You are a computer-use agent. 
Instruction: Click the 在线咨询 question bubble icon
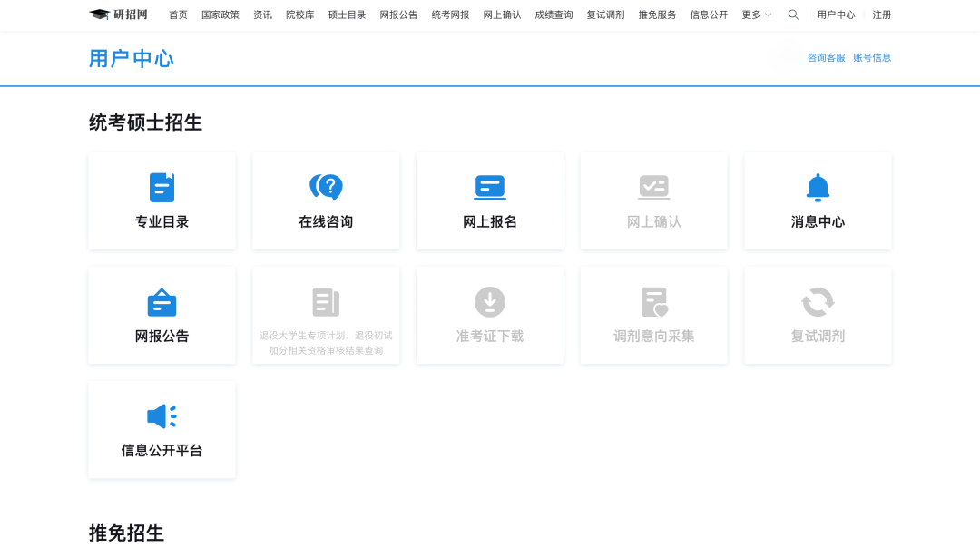pos(326,188)
